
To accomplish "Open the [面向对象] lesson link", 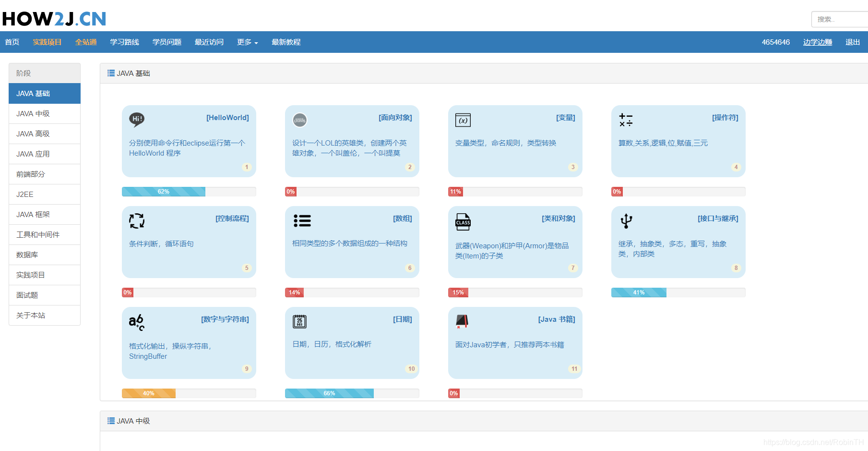I will pos(395,118).
